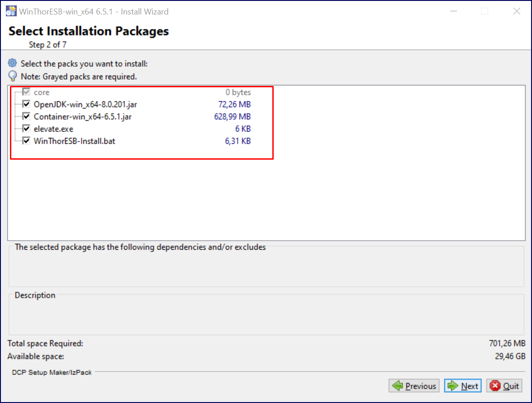Click the 72,26 MB size value

tap(234, 104)
